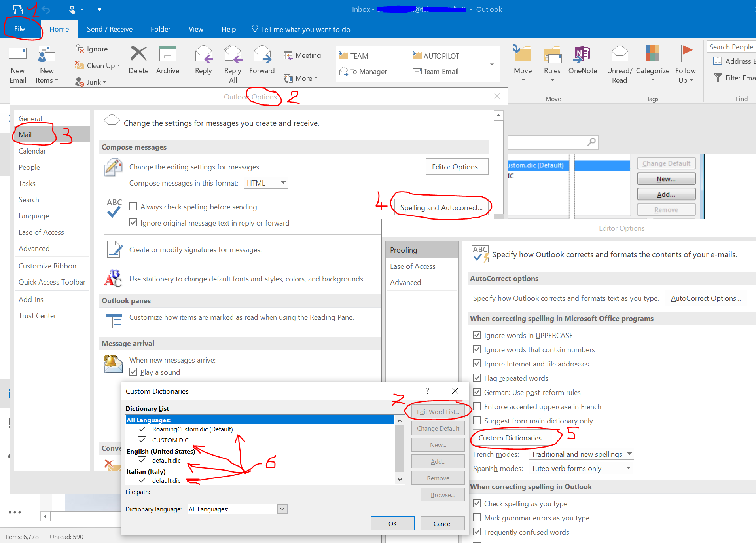Click the Delete icon in ribbon
756x543 pixels.
click(138, 55)
